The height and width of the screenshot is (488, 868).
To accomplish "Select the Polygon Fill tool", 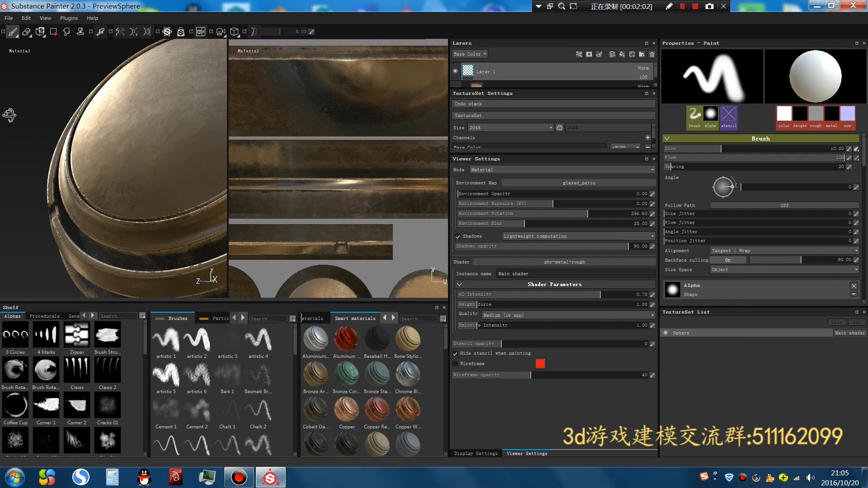I will coord(53,32).
